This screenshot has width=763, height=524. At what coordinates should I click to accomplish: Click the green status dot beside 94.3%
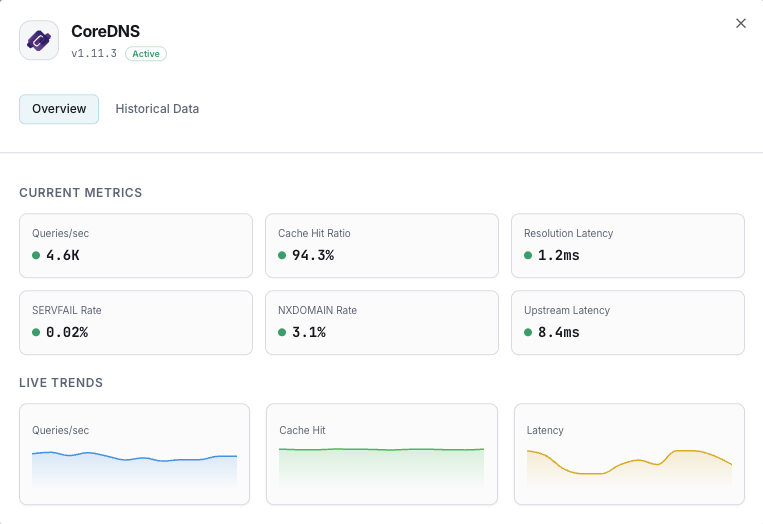pyautogui.click(x=282, y=255)
